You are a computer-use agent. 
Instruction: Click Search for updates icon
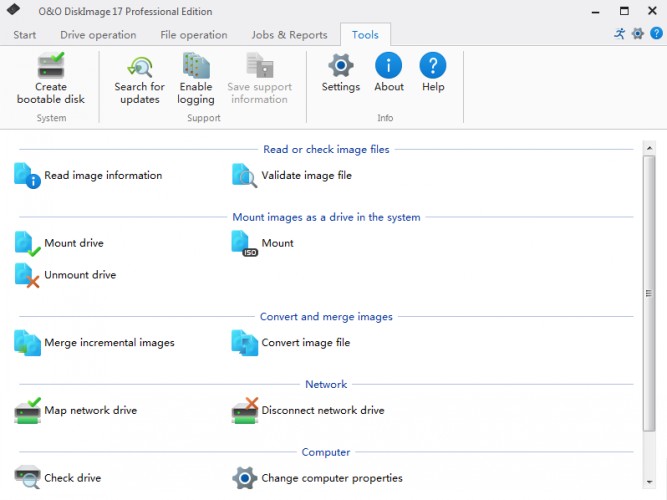coord(139,68)
